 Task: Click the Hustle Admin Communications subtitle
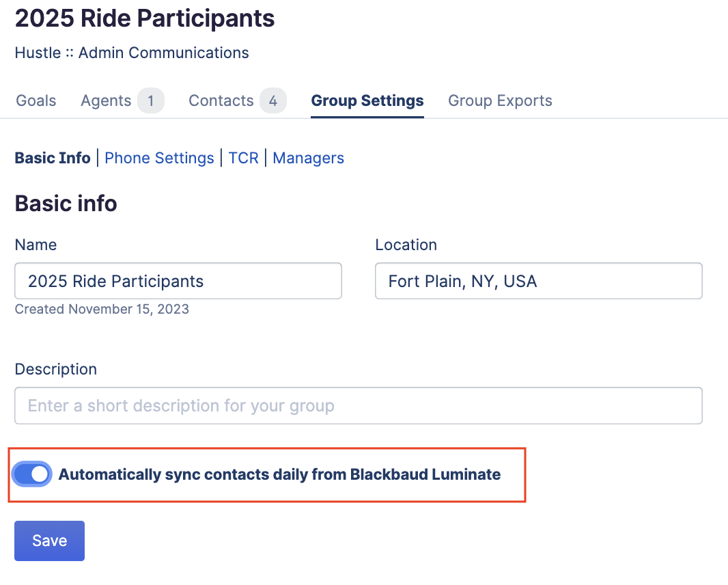[x=132, y=53]
